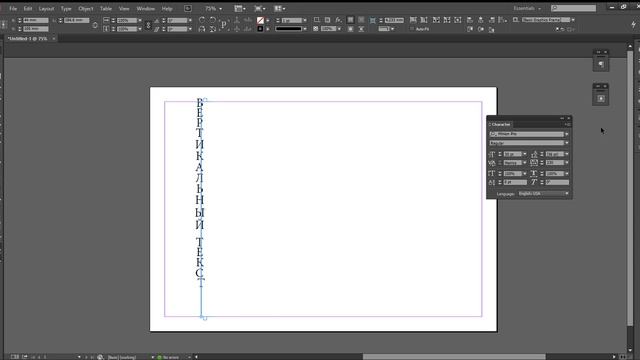640x360 pixels.
Task: Click the X position input field
Action: tap(36, 20)
